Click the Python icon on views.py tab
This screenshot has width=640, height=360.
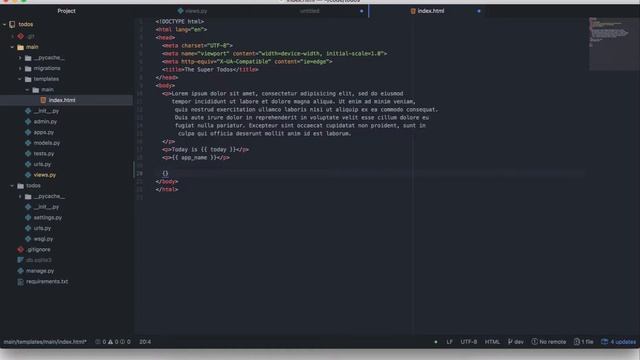(x=180, y=11)
